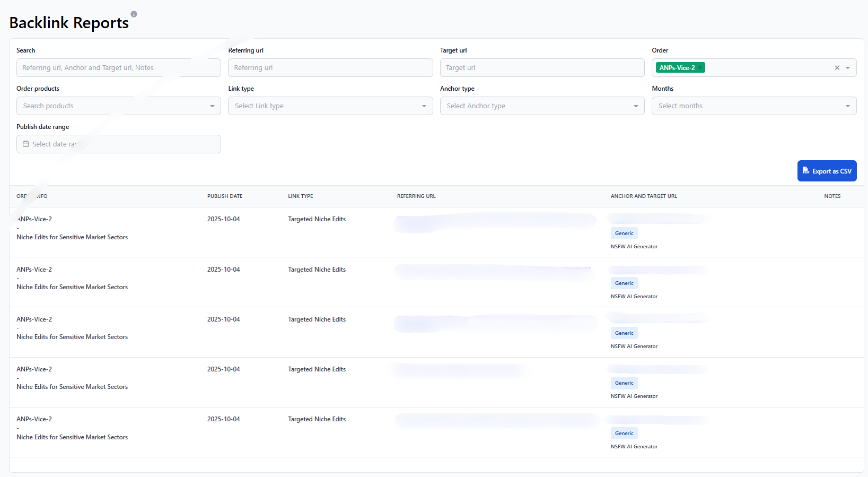Click into the Referring url filter field
The height and width of the screenshot is (477, 868).
(x=330, y=68)
